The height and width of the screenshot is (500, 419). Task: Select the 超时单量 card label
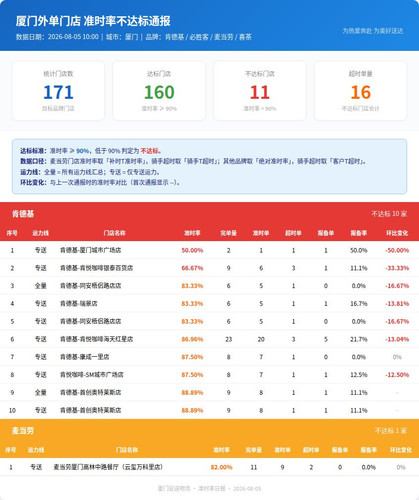click(x=361, y=74)
